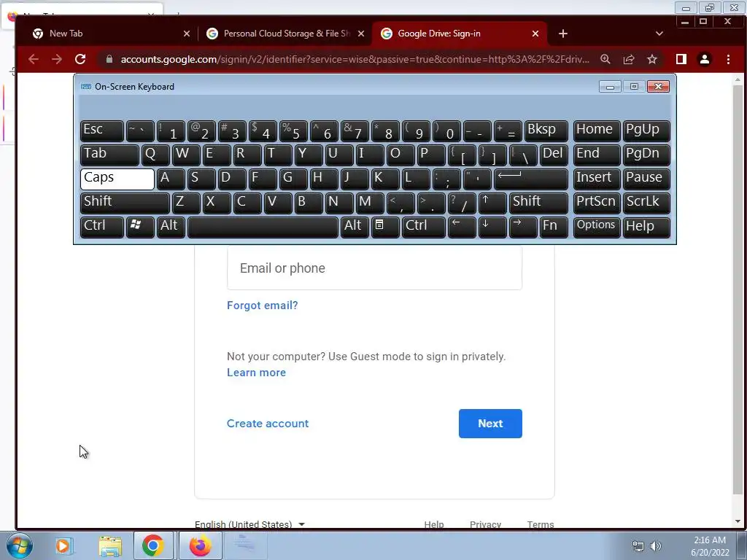The height and width of the screenshot is (560, 747).
Task: Focus the Email or phone field
Action: click(x=374, y=268)
